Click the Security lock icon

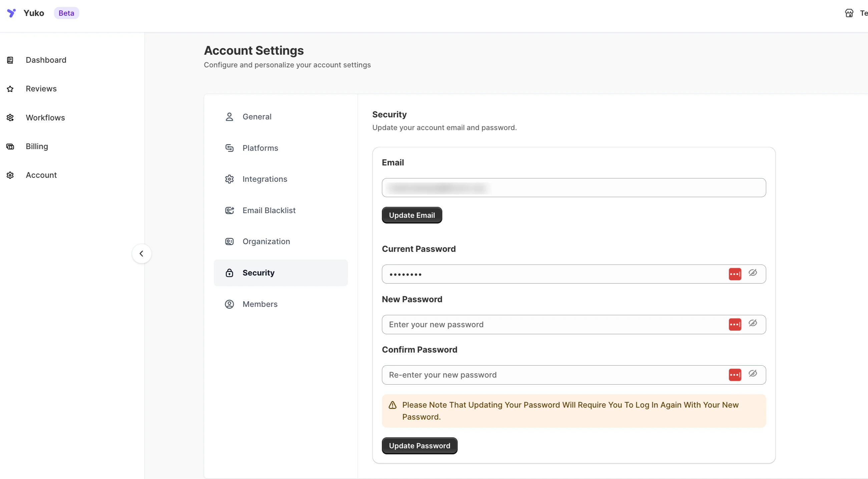(230, 273)
